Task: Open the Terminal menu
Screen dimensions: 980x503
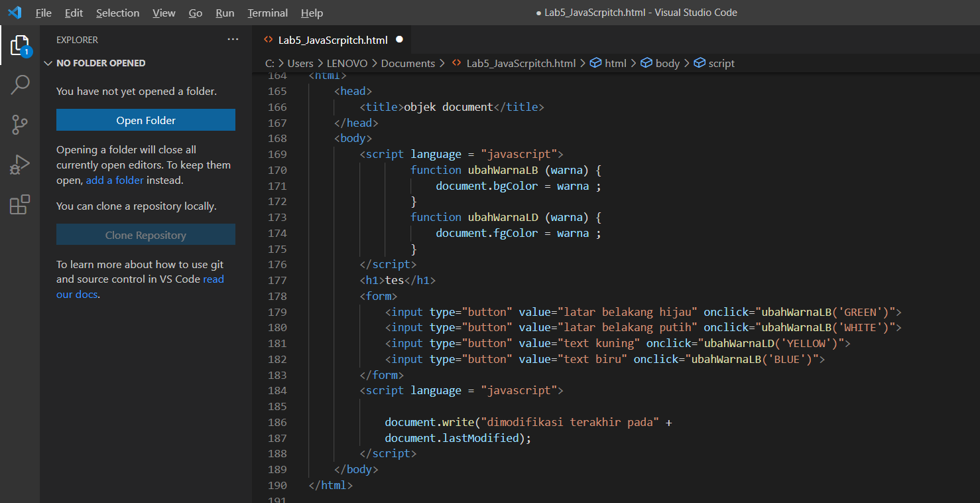Action: [267, 13]
